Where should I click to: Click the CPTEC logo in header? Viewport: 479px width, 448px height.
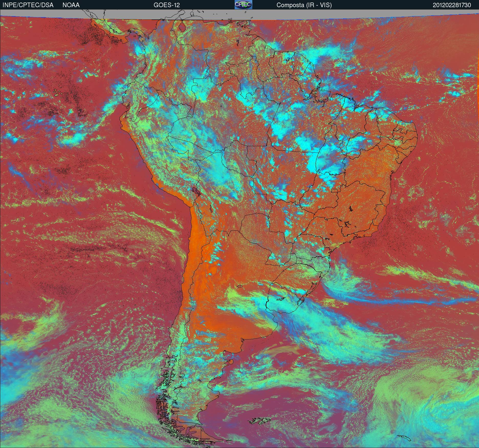243,5
